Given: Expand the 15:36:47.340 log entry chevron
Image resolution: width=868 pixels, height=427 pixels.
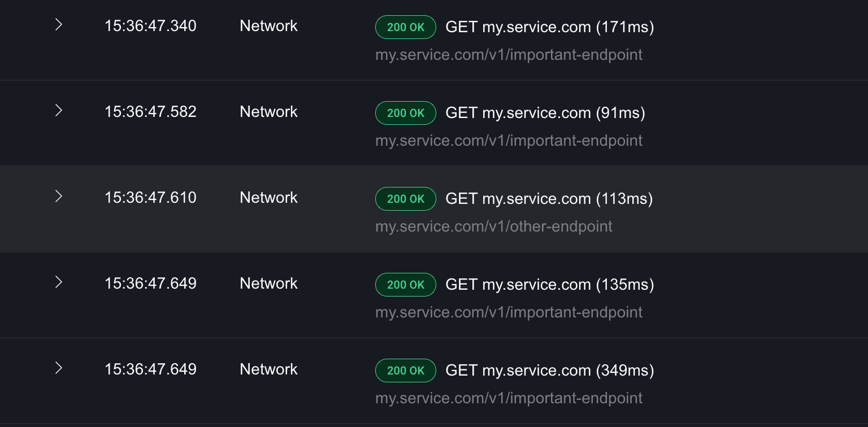Looking at the screenshot, I should (58, 25).
